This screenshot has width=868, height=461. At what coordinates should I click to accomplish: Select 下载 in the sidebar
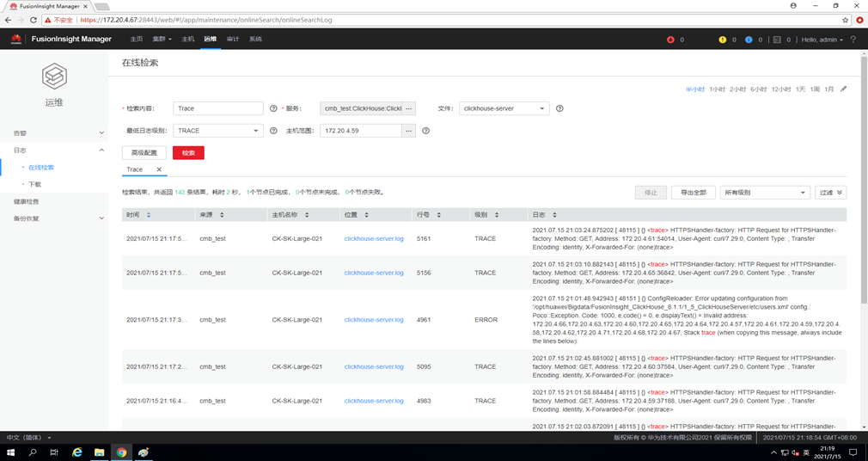point(35,185)
